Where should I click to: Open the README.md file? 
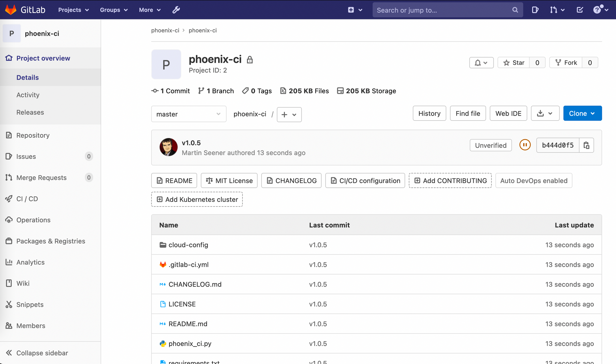[x=188, y=324]
